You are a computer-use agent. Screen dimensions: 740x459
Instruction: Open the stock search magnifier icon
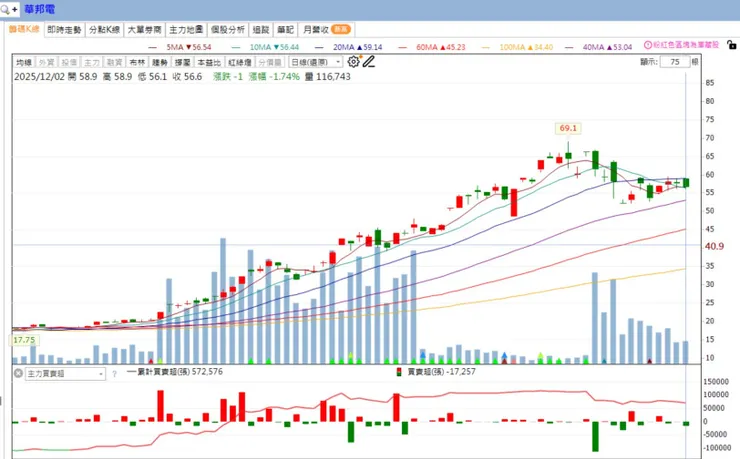[x=6, y=9]
